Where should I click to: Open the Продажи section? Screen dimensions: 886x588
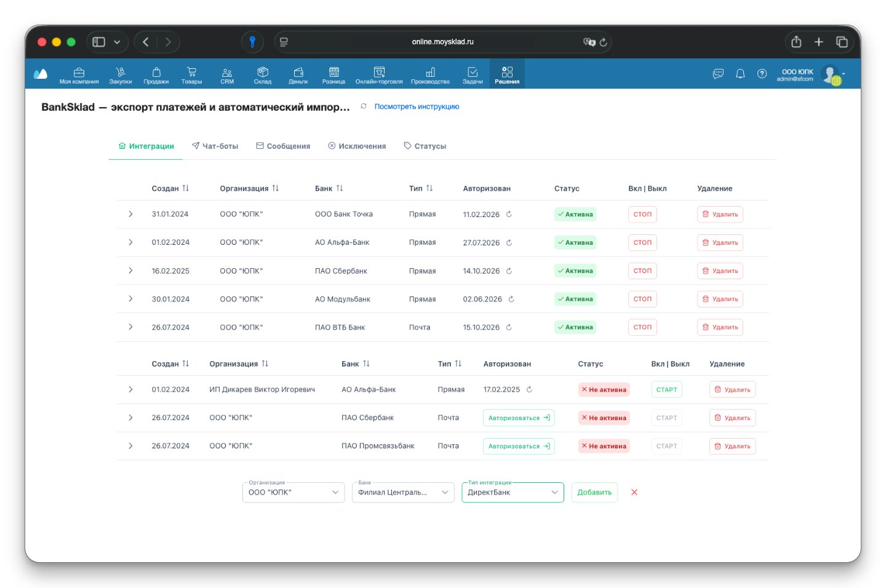(x=156, y=75)
